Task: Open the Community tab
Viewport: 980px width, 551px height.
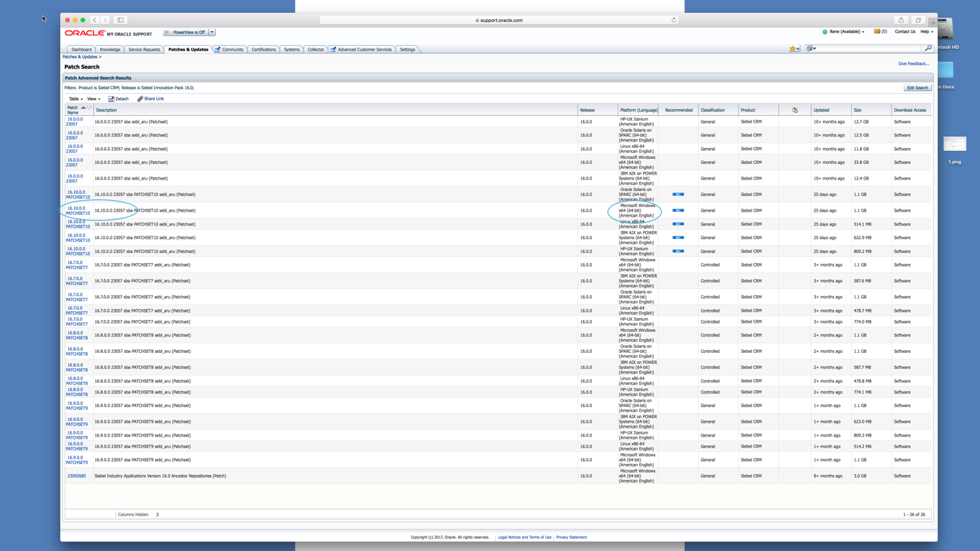Action: (x=230, y=49)
